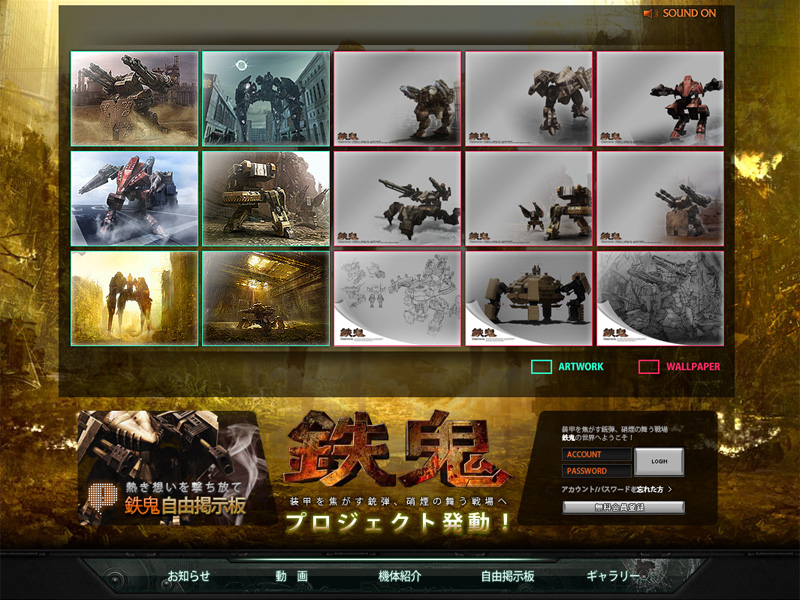This screenshot has height=600, width=800.
Task: Click the WALLPAPER legend label
Action: (x=693, y=367)
